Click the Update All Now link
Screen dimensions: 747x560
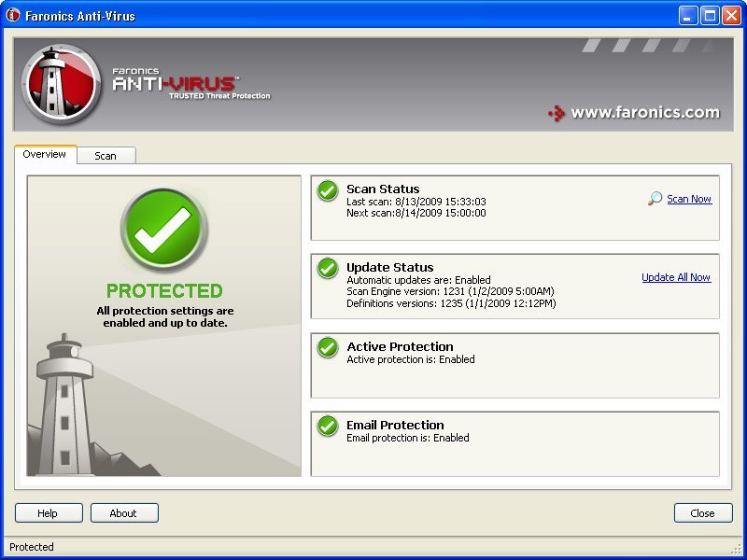point(675,277)
